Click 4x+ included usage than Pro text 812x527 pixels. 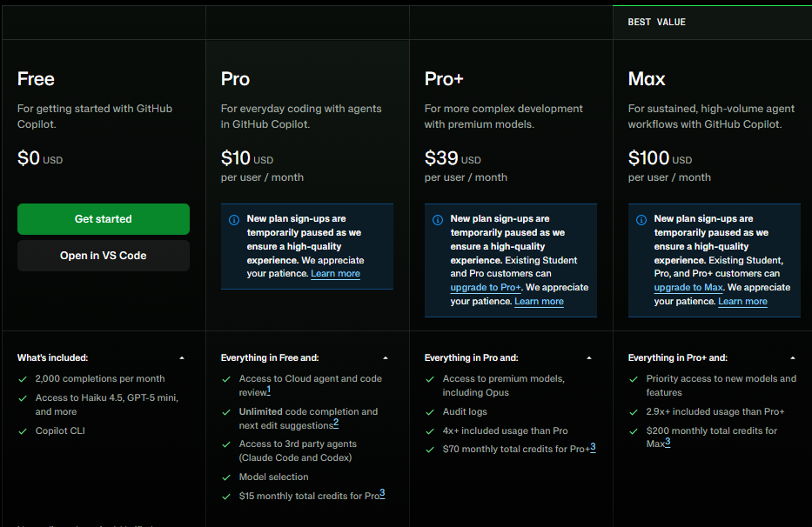[x=505, y=430]
